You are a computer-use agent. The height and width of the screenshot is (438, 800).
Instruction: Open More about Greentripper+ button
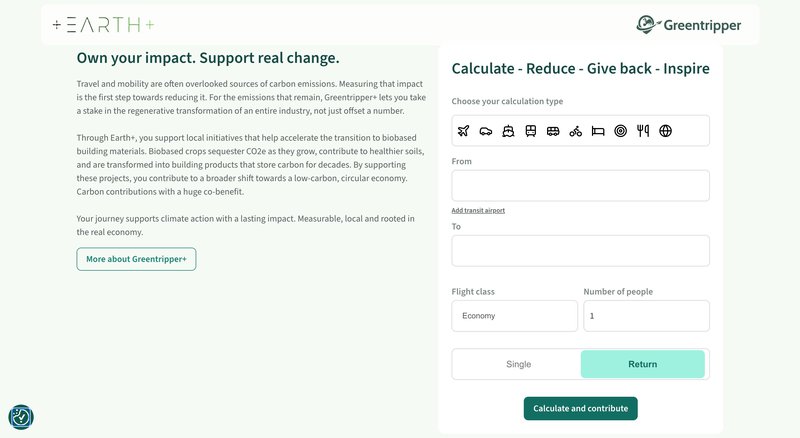coord(136,259)
